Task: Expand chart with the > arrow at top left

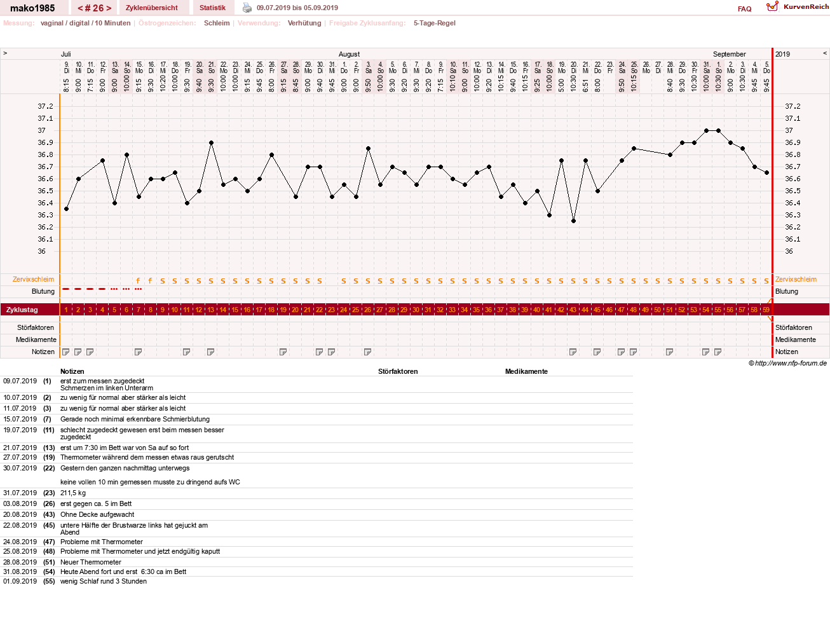Action: (5, 53)
